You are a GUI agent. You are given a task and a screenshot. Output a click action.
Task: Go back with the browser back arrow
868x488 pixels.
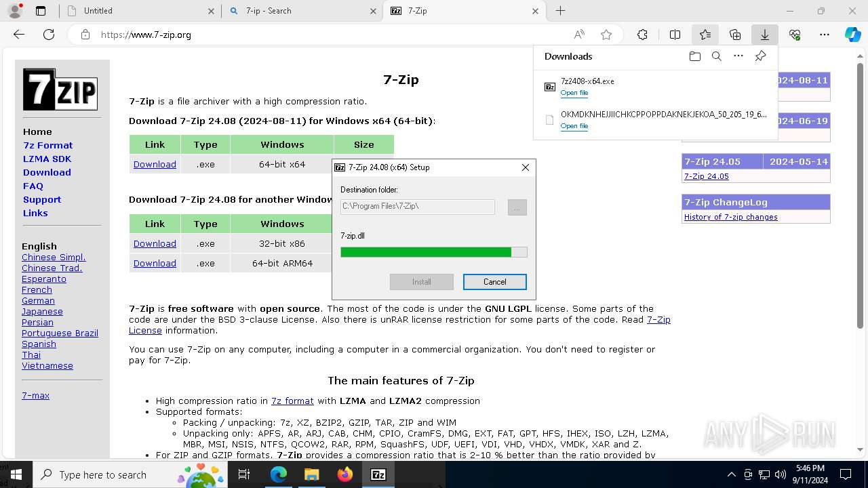tap(19, 35)
